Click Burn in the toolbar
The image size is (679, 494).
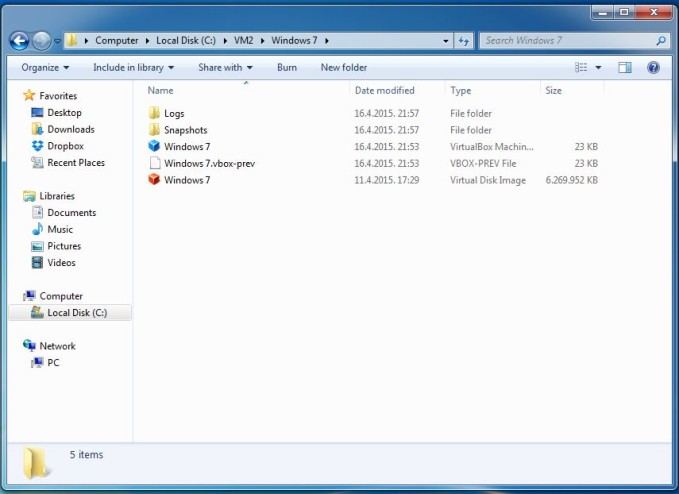tap(287, 68)
